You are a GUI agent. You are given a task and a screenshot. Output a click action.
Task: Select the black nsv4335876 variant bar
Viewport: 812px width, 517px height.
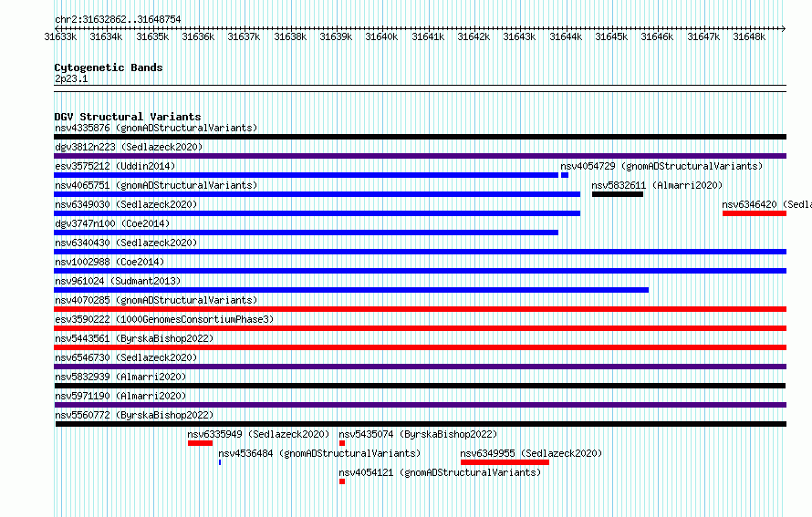coord(420,137)
